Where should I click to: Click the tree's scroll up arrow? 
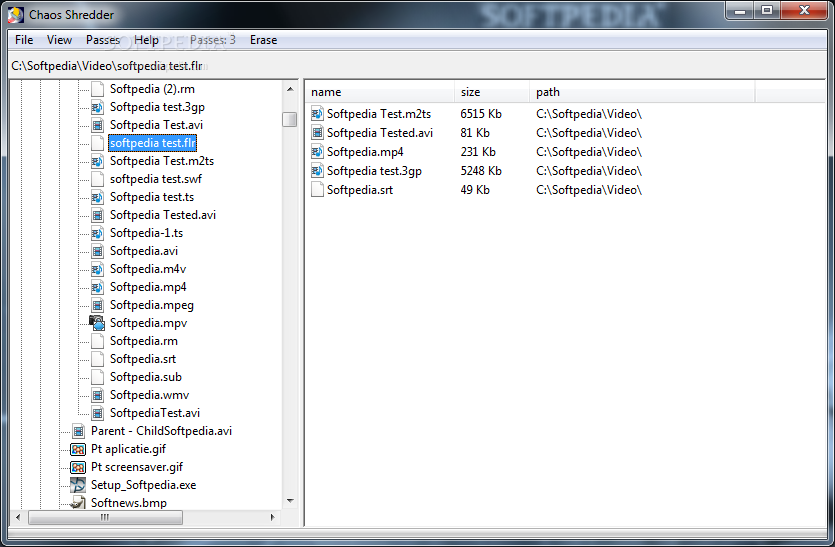(290, 89)
